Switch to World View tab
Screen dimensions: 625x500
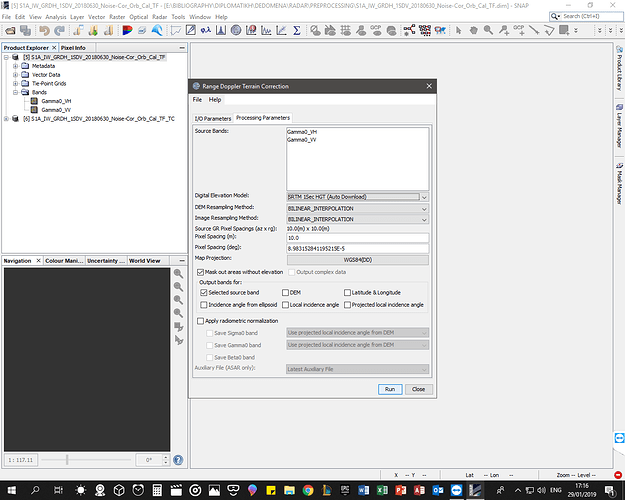145,261
